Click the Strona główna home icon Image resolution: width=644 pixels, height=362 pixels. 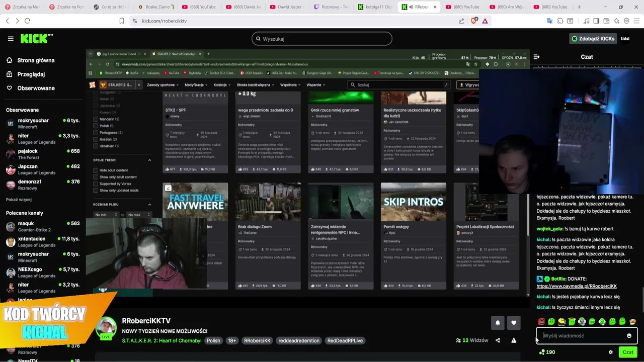click(10, 60)
